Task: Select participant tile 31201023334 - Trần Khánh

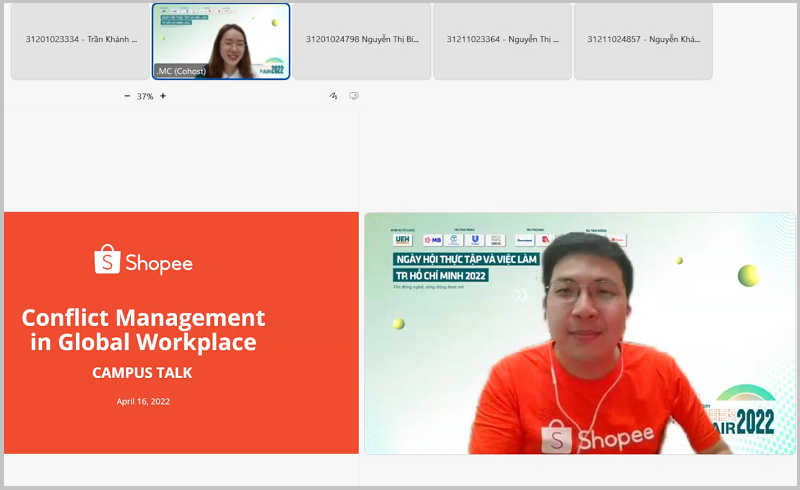Action: pos(80,41)
